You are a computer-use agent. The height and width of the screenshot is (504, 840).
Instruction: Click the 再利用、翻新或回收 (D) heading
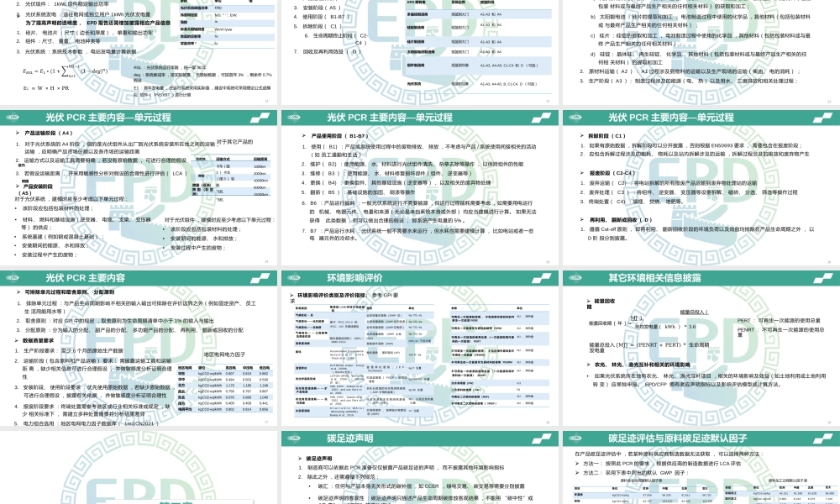click(x=621, y=219)
